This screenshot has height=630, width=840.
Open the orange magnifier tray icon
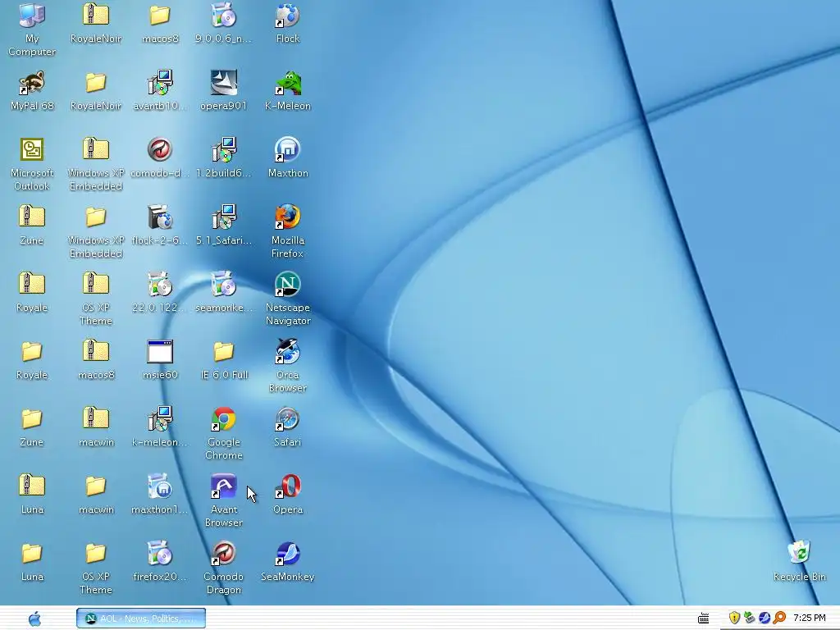pyautogui.click(x=779, y=619)
